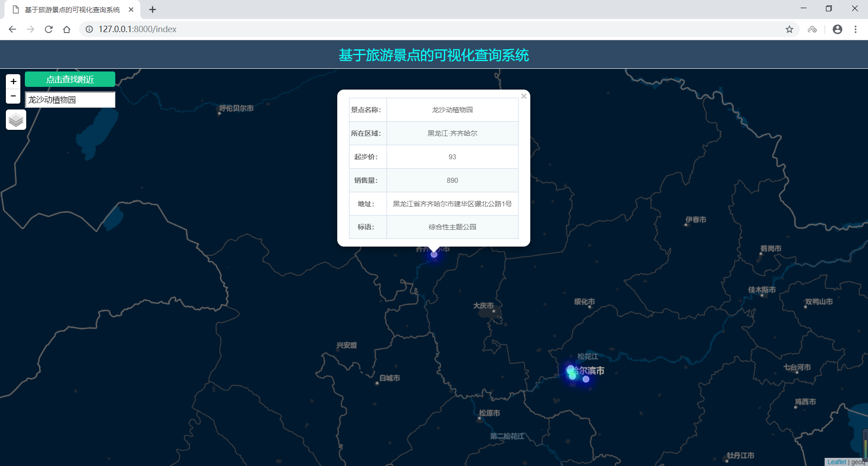Click the 鹤岗市 map label
The width and height of the screenshot is (868, 466).
coord(771,248)
